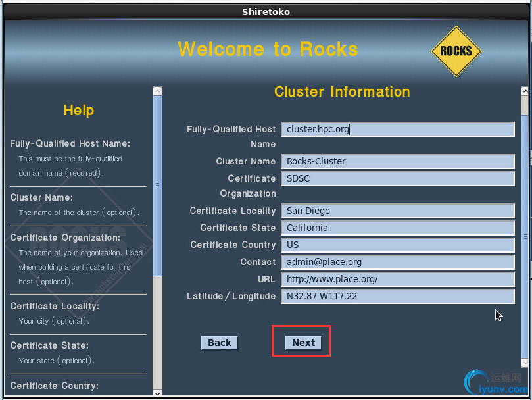
Task: Click 'Certificate Locality:' help entry heading
Action: click(x=55, y=306)
